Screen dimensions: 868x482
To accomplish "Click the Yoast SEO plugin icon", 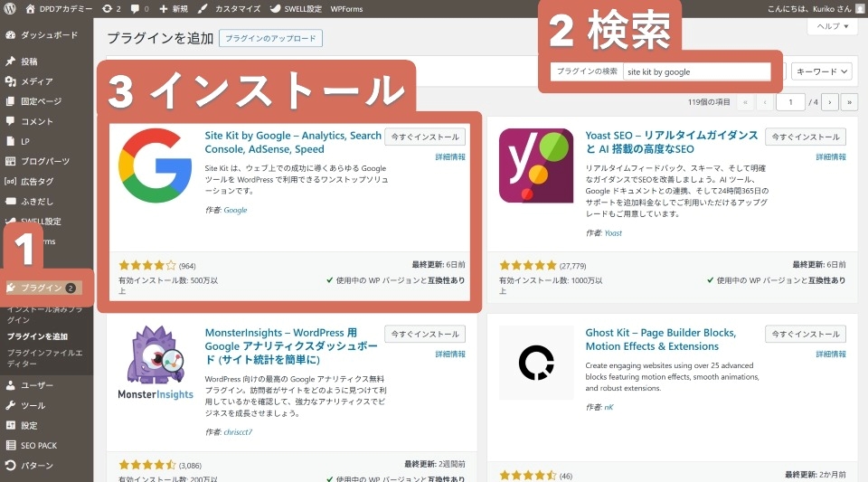I will coord(535,165).
